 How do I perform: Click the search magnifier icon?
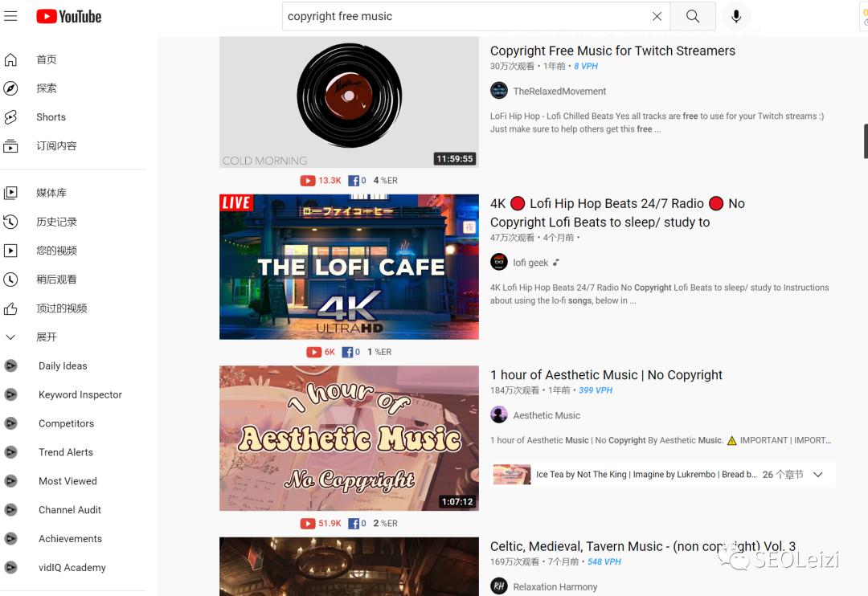point(693,16)
